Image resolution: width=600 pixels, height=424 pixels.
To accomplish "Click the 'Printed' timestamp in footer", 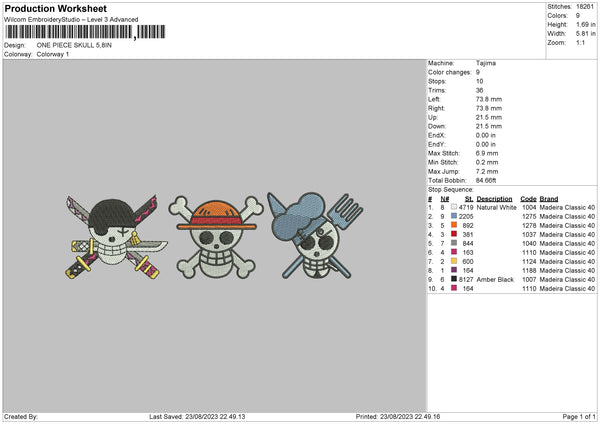I will pos(398,417).
